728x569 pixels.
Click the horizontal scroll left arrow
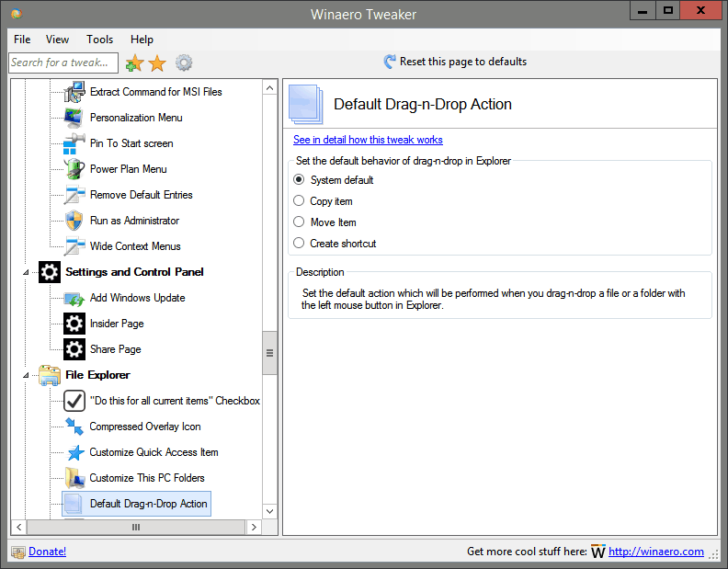[19, 528]
